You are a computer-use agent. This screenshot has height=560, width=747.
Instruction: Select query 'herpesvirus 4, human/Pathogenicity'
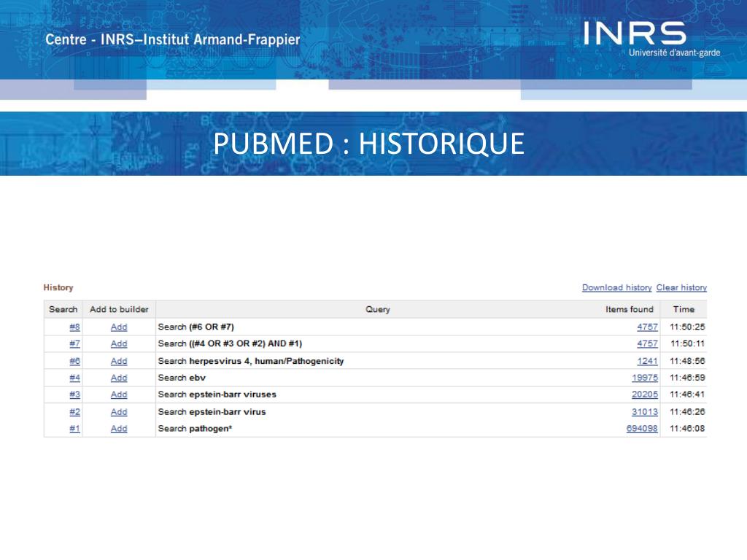266,361
